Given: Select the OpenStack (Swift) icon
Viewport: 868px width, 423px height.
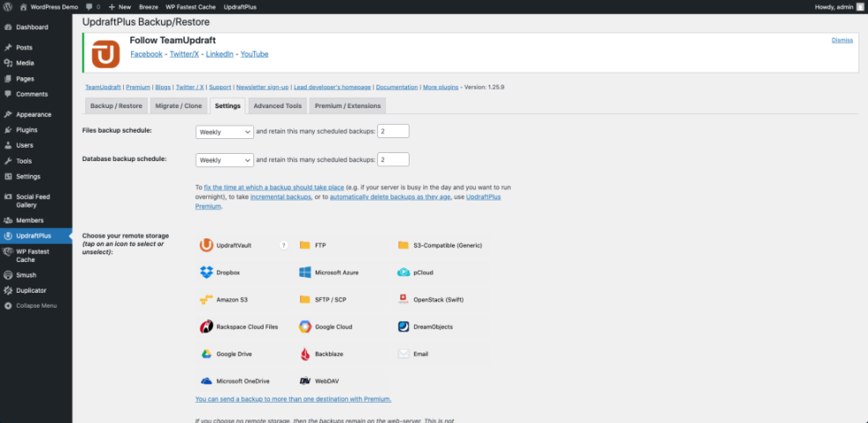Looking at the screenshot, I should click(404, 300).
